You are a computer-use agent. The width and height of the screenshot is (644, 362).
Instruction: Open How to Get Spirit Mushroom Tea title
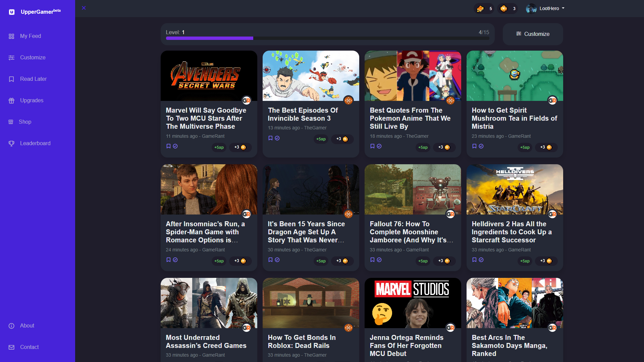[515, 118]
